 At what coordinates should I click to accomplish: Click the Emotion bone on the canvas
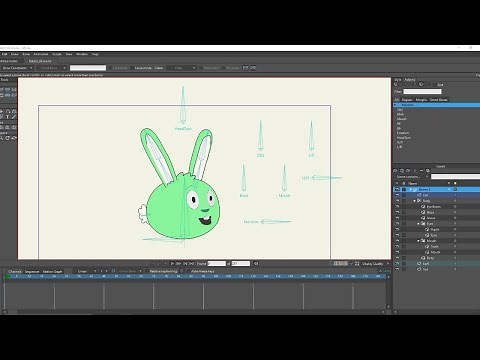276,221
